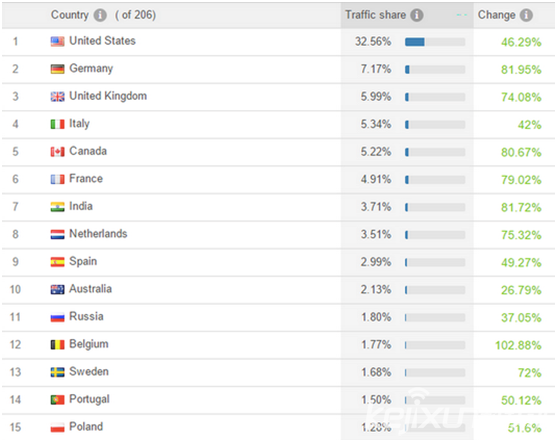Click the United States traffic share bar
This screenshot has width=557, height=442.
click(435, 42)
